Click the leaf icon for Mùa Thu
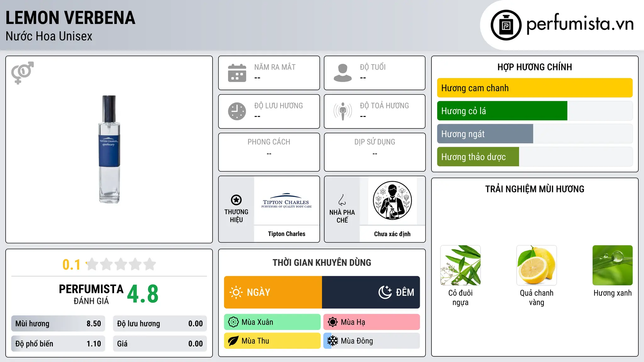 pyautogui.click(x=233, y=341)
